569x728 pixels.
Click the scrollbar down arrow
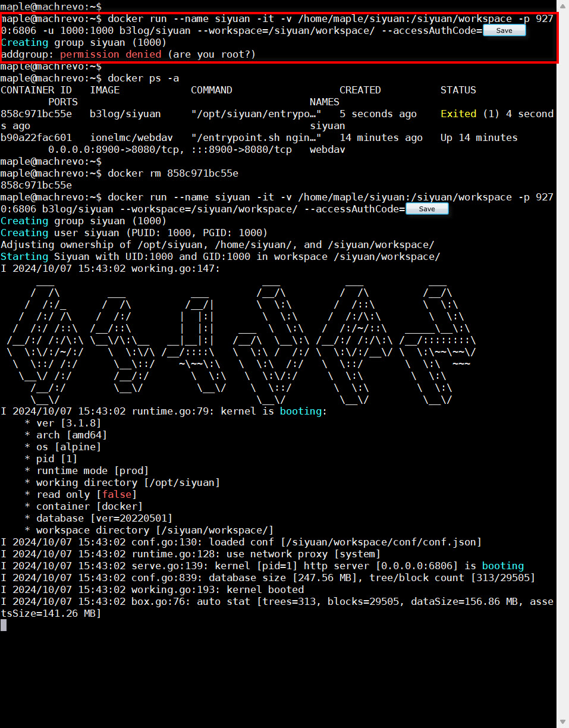pos(562,722)
